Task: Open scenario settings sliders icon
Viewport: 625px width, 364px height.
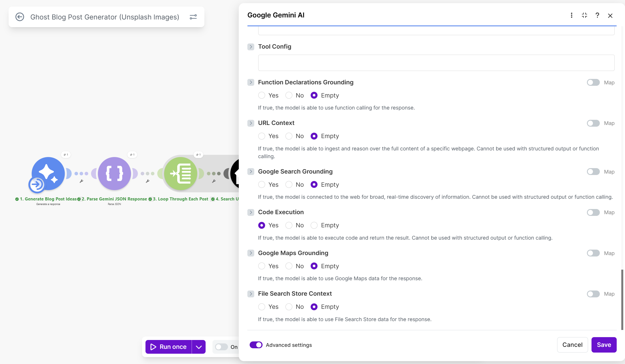Action: [x=193, y=17]
